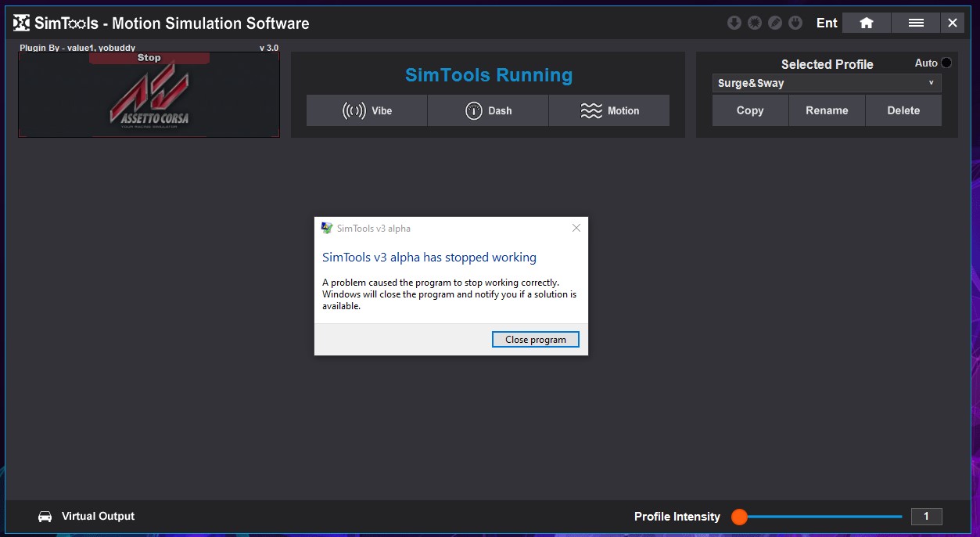
Task: Click Close program in crash dialog
Action: [536, 340]
